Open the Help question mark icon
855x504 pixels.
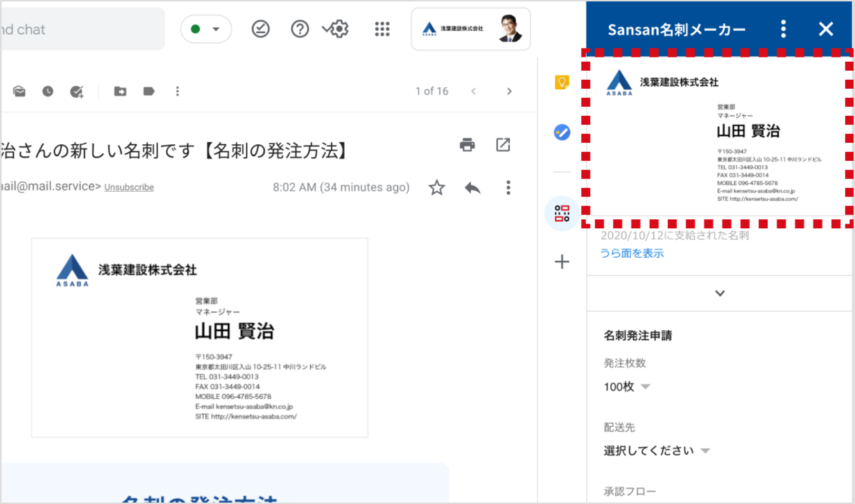pos(300,29)
